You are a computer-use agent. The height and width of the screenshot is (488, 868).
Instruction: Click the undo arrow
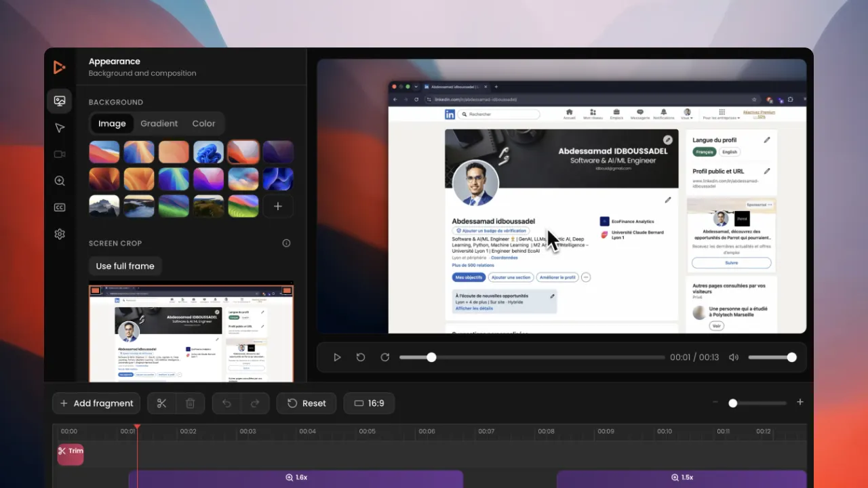point(226,403)
